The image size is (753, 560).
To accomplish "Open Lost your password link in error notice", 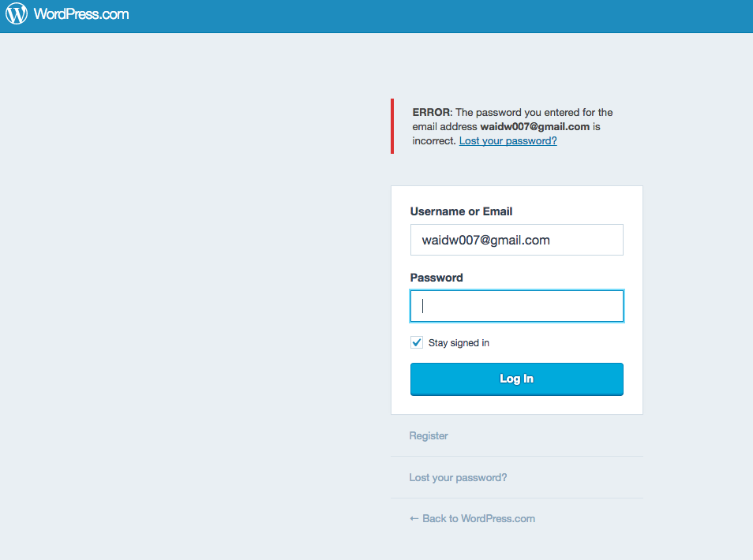I will tap(508, 141).
